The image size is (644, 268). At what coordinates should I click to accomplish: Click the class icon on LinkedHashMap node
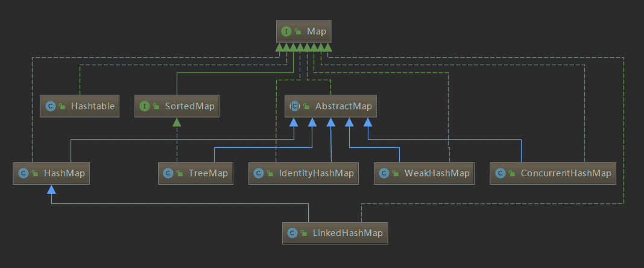point(292,232)
